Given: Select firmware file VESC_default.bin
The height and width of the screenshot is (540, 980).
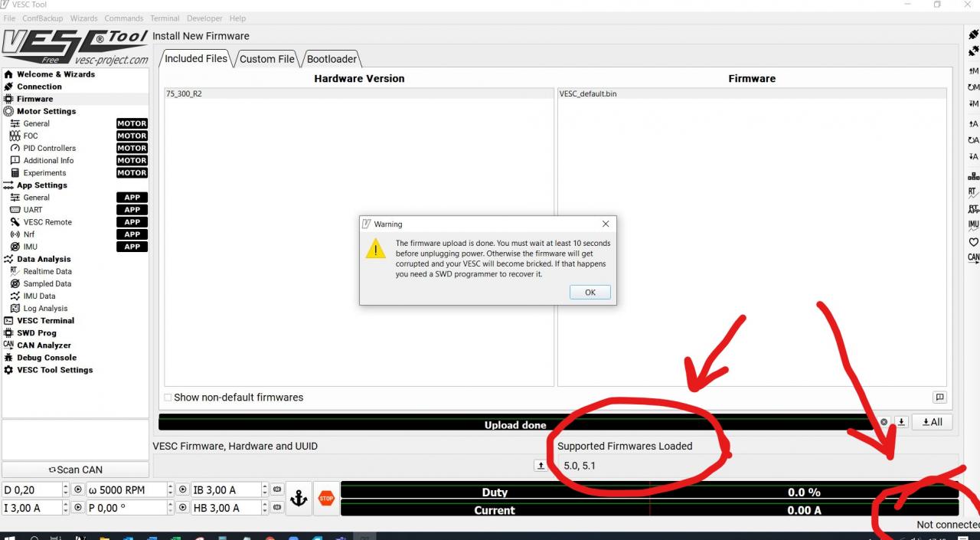Looking at the screenshot, I should pos(752,93).
